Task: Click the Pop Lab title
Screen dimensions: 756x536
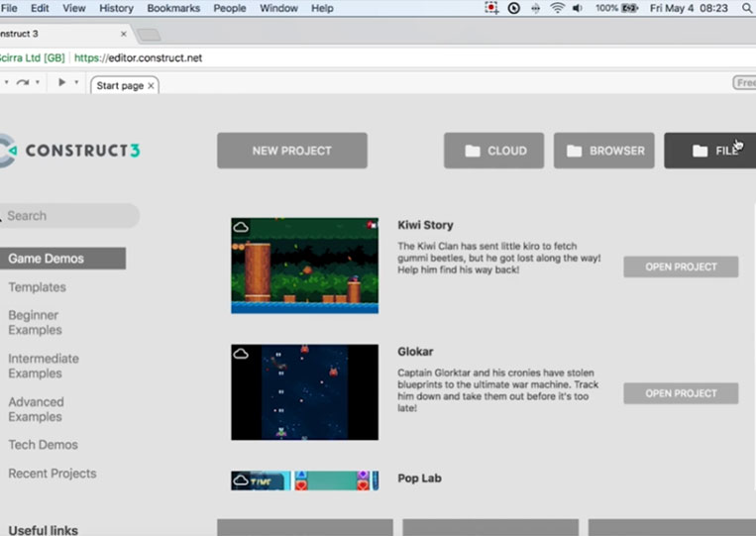Action: [x=419, y=479]
